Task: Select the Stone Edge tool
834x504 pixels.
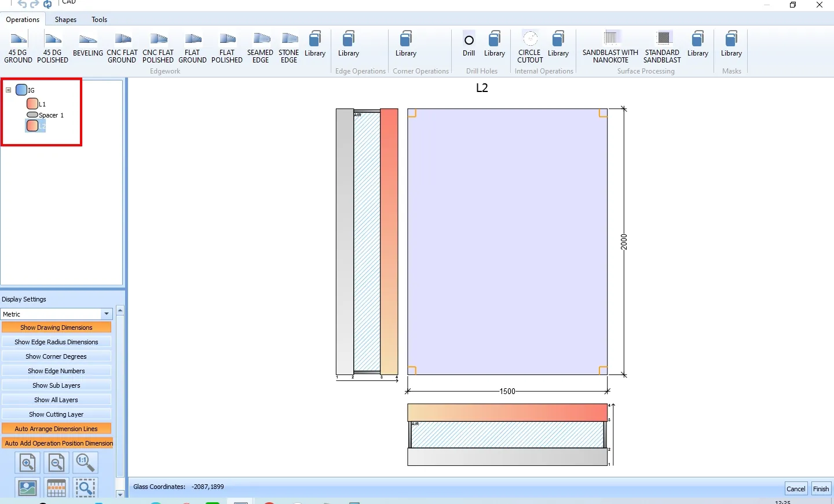Action: (x=289, y=47)
